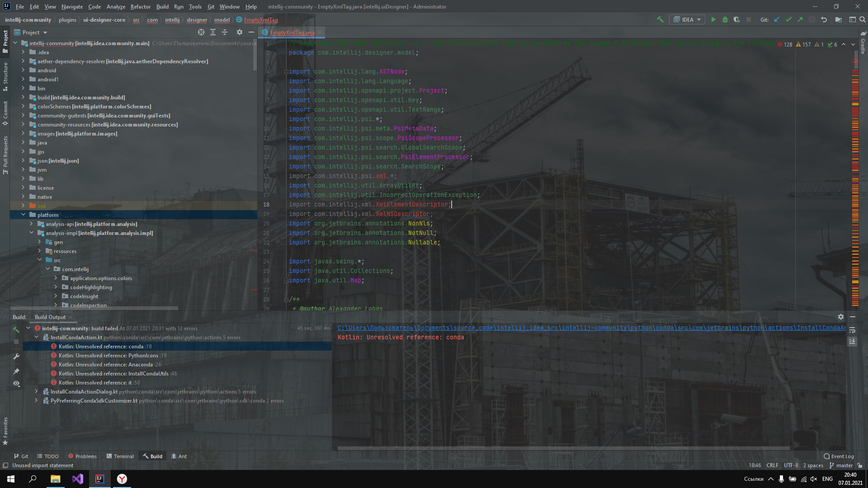Open the IDEA run configuration dropdown

click(x=687, y=19)
